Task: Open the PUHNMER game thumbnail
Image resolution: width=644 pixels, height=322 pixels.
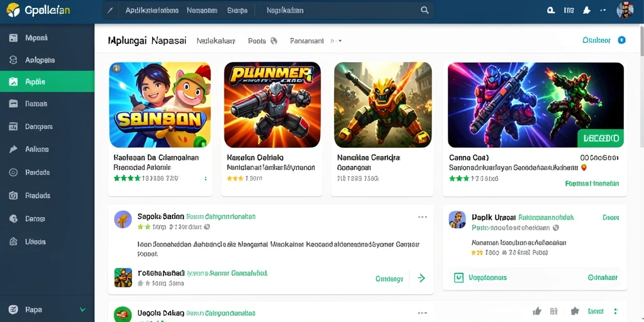Action: click(x=272, y=105)
